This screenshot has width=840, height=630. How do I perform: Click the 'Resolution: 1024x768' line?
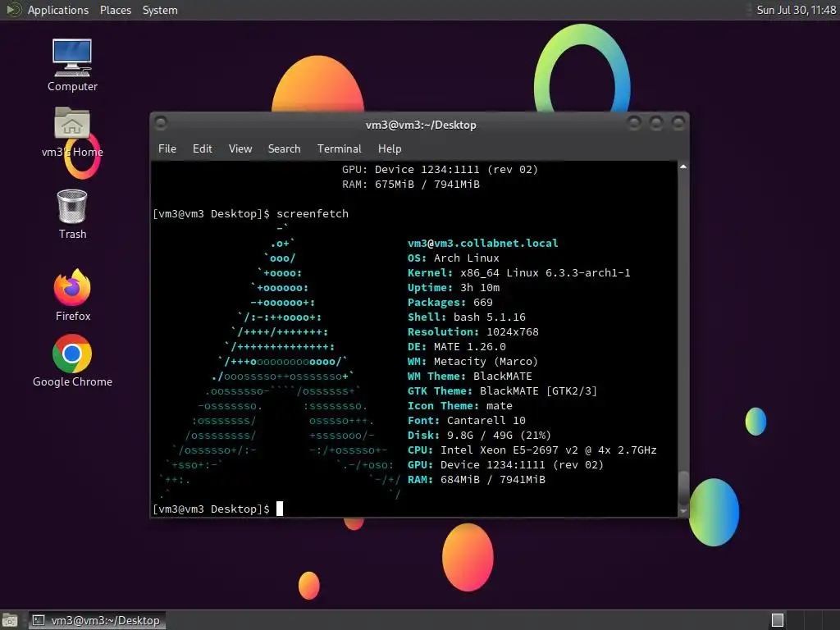(x=473, y=332)
